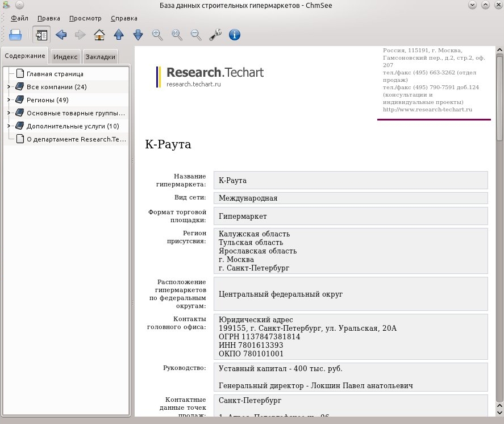Open preferences with the wrench icon
Image resolution: width=504 pixels, height=424 pixels.
click(215, 35)
